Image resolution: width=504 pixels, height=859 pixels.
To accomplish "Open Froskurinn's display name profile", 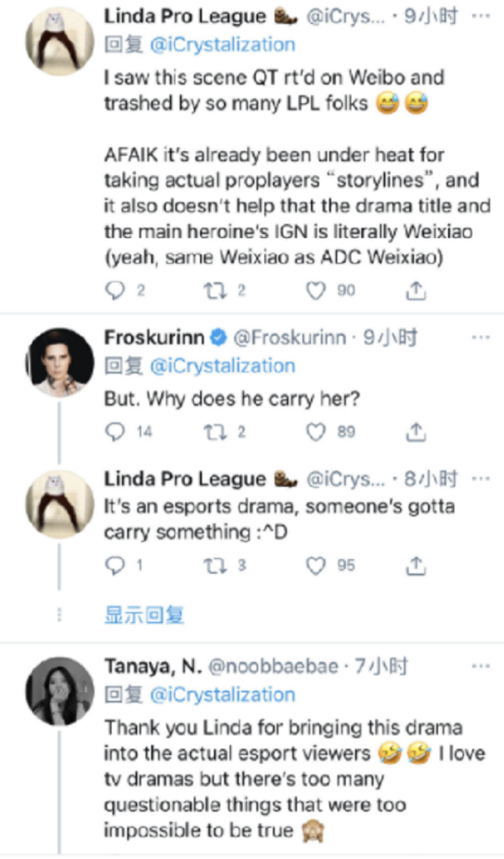I will point(155,338).
